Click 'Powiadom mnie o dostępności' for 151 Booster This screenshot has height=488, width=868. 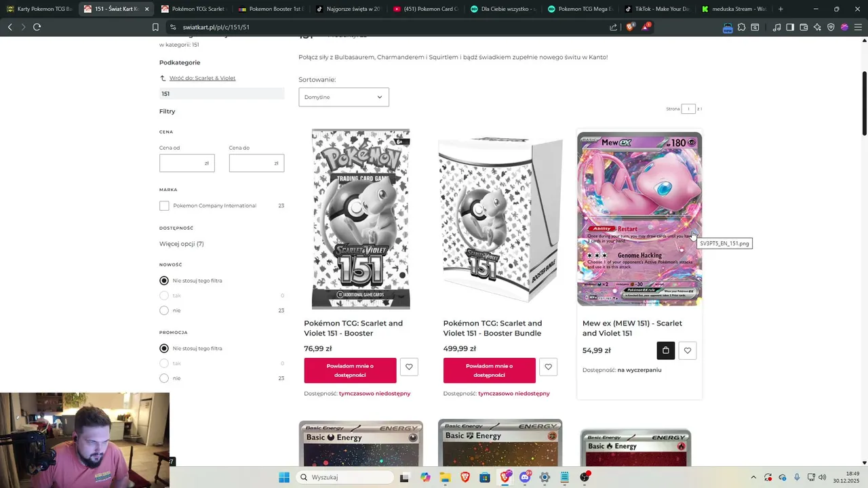(x=350, y=371)
